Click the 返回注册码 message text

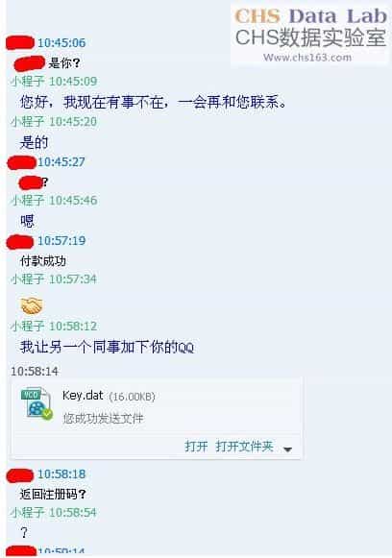coord(53,494)
